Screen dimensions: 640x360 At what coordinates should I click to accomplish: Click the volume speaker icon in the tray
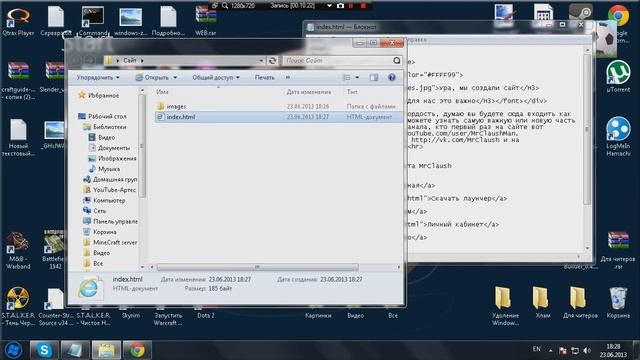[587, 351]
